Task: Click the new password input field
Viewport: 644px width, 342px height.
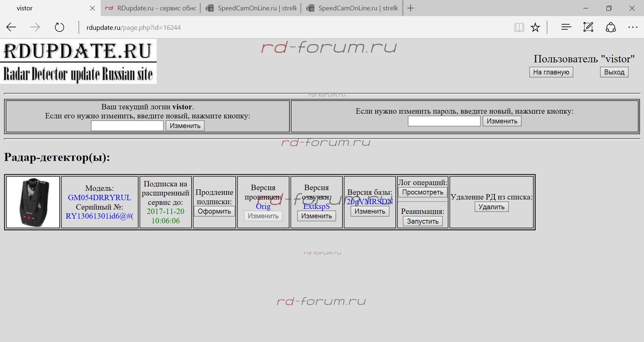Action: pos(444,121)
